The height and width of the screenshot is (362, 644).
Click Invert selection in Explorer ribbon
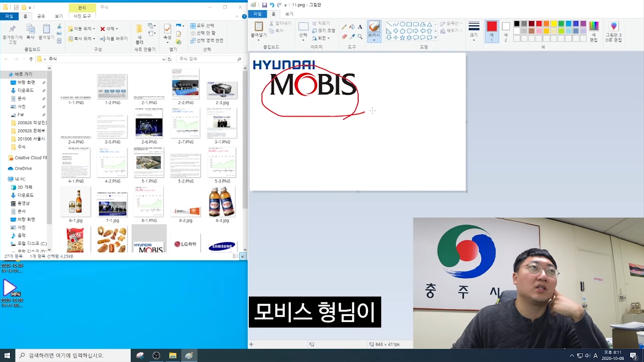(207, 40)
